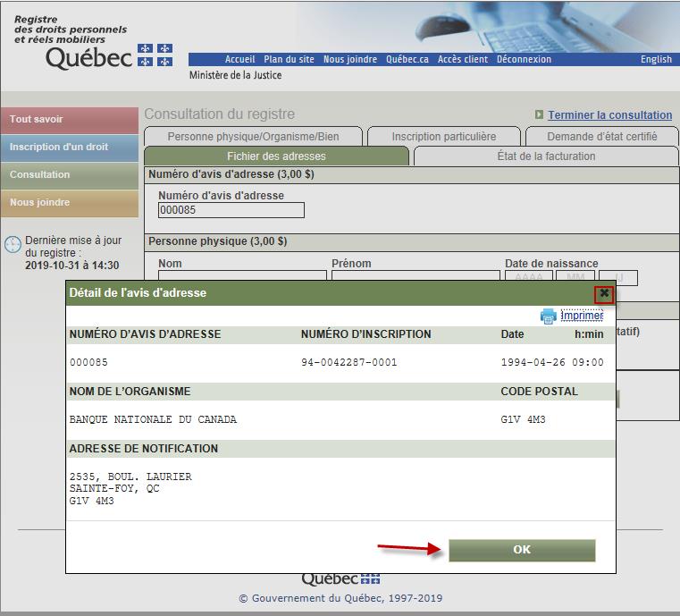
Task: Click the clock icon beside Dernière mise à jour
Action: (13, 244)
